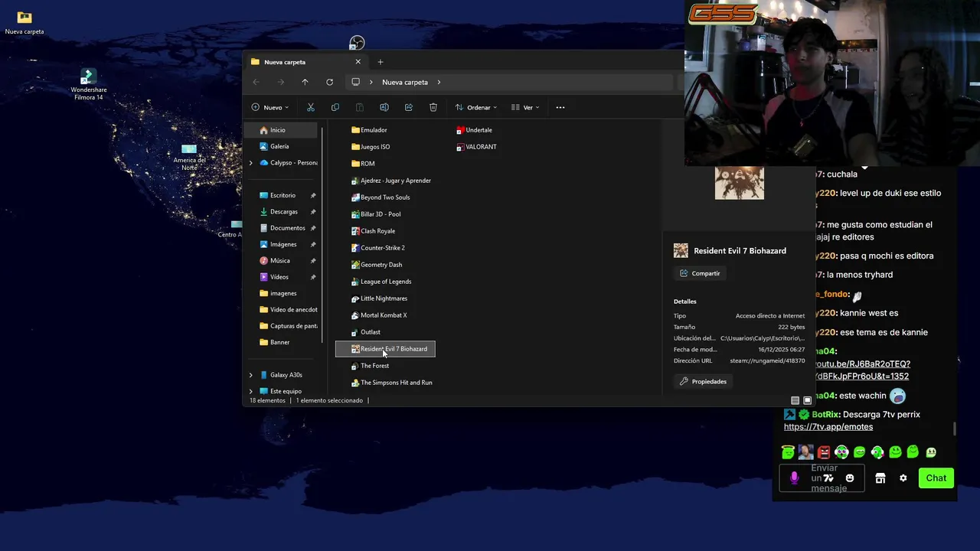This screenshot has height=551, width=980.
Task: Select Beyond Two Souls shortcut
Action: [381, 197]
